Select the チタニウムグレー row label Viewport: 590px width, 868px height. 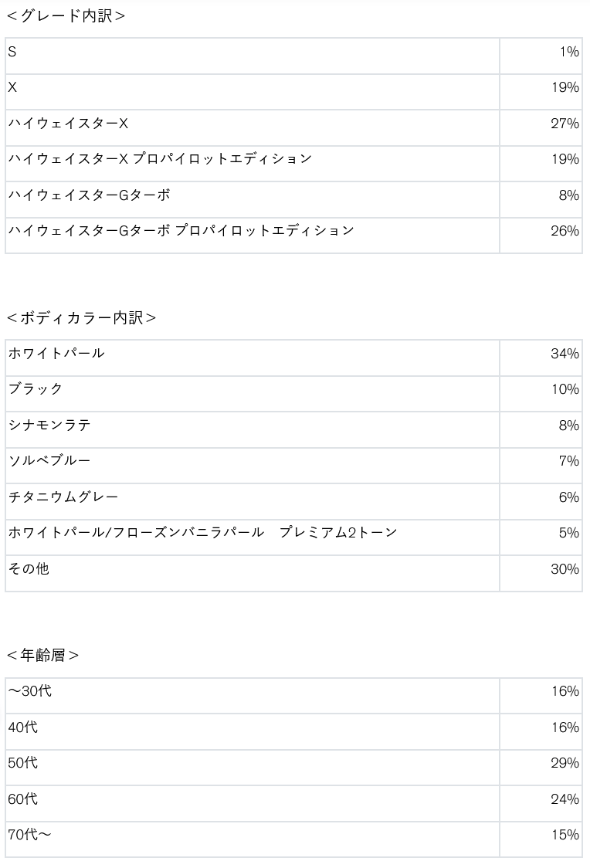[63, 497]
